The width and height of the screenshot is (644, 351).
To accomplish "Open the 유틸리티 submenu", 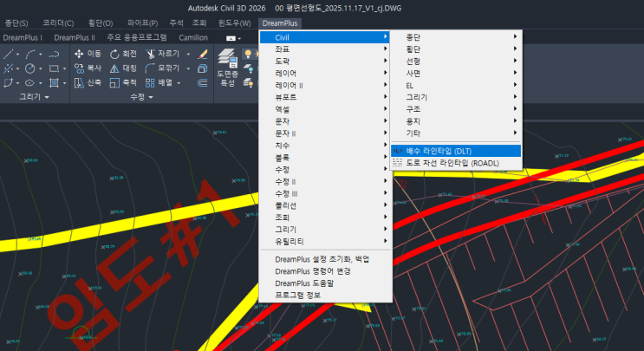I will pyautogui.click(x=325, y=242).
